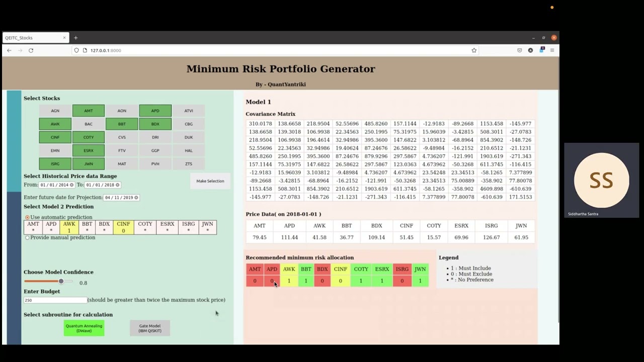Go back using the browser back arrow
The width and height of the screenshot is (644, 362).
(x=9, y=50)
